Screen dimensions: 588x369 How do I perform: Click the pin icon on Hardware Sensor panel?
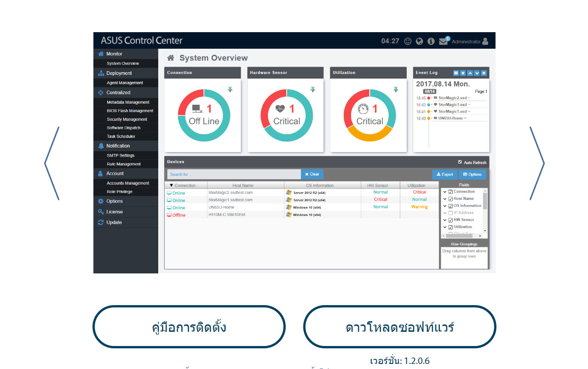click(x=313, y=90)
